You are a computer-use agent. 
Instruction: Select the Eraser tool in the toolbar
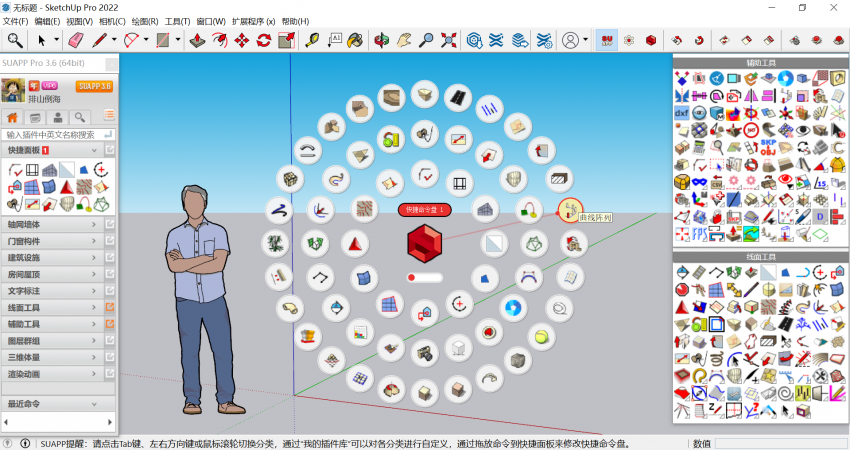76,40
